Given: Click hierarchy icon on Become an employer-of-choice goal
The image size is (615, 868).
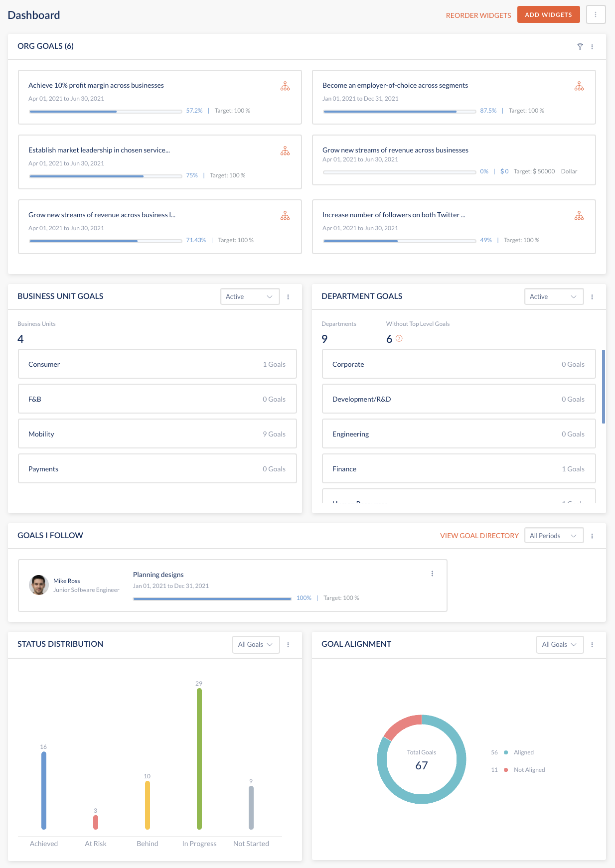Looking at the screenshot, I should pyautogui.click(x=579, y=86).
